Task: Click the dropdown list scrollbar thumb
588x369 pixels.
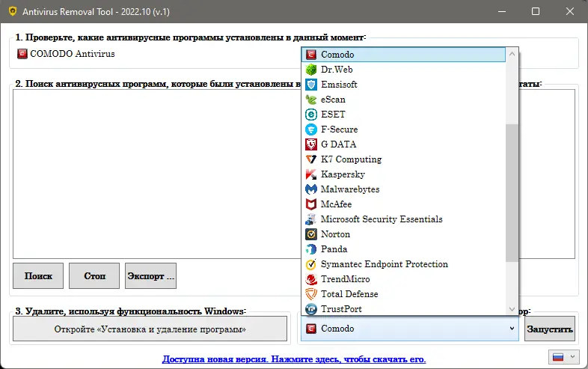Action: pos(512,193)
